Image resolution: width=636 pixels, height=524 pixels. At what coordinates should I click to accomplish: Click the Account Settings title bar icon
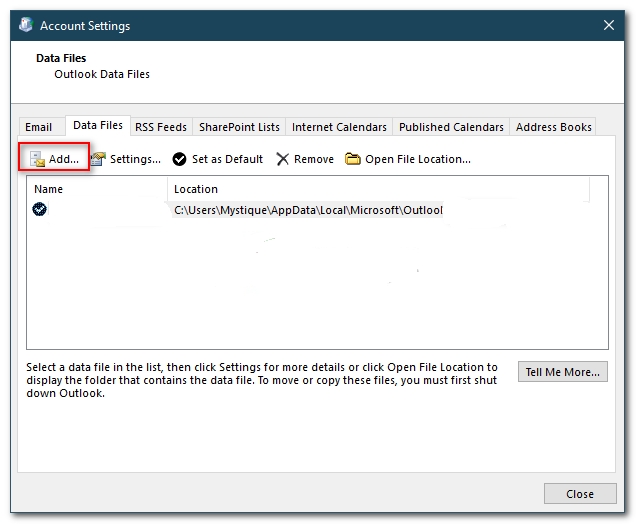click(26, 25)
